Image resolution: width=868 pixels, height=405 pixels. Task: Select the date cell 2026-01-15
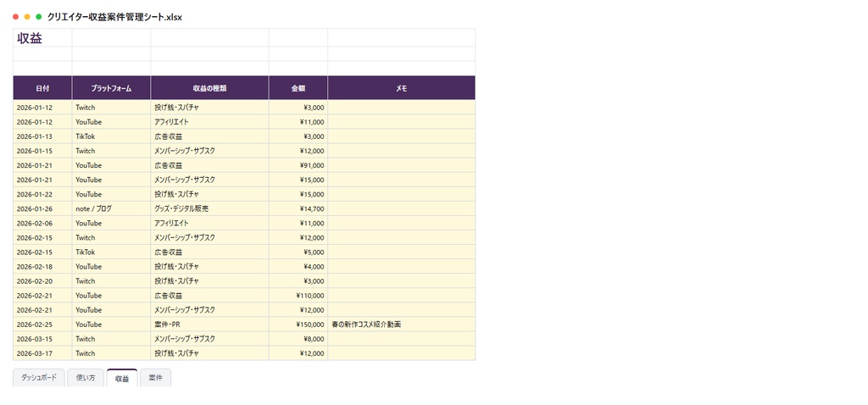click(x=42, y=151)
